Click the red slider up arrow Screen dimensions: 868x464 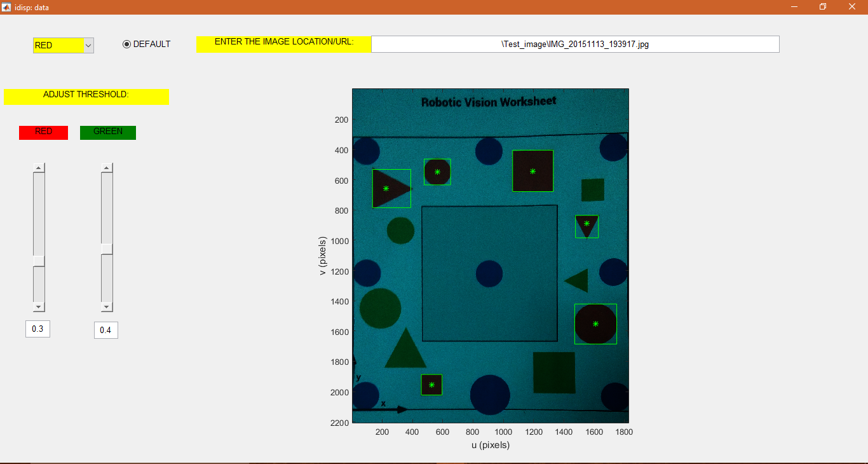point(39,168)
